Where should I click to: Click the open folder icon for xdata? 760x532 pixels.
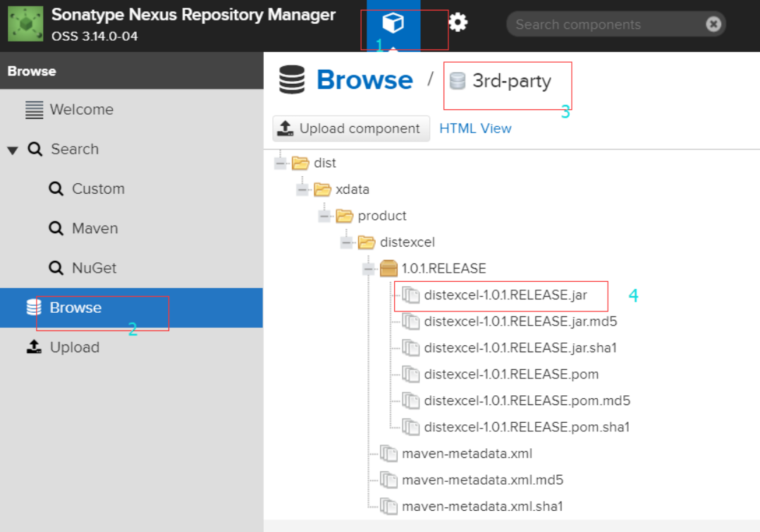[322, 190]
